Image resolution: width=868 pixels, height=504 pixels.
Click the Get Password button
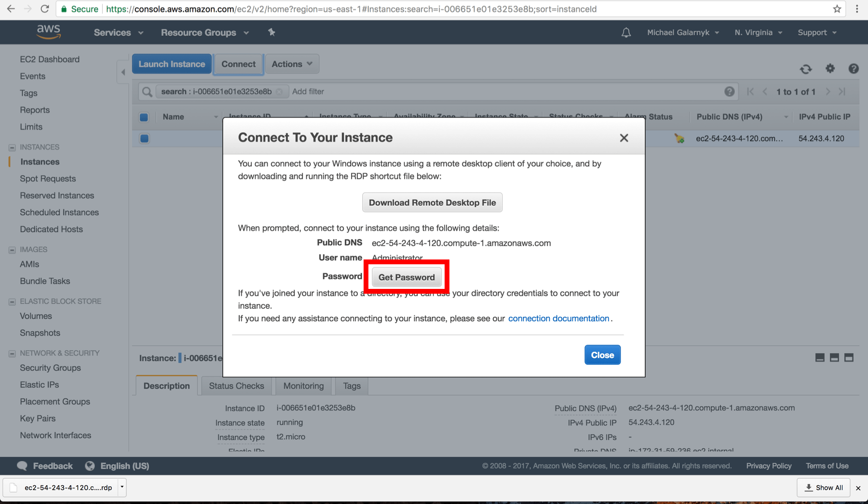pos(406,277)
